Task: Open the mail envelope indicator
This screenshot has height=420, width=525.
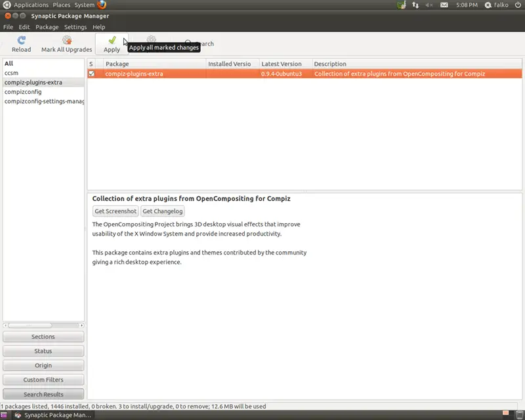Action: pos(444,5)
